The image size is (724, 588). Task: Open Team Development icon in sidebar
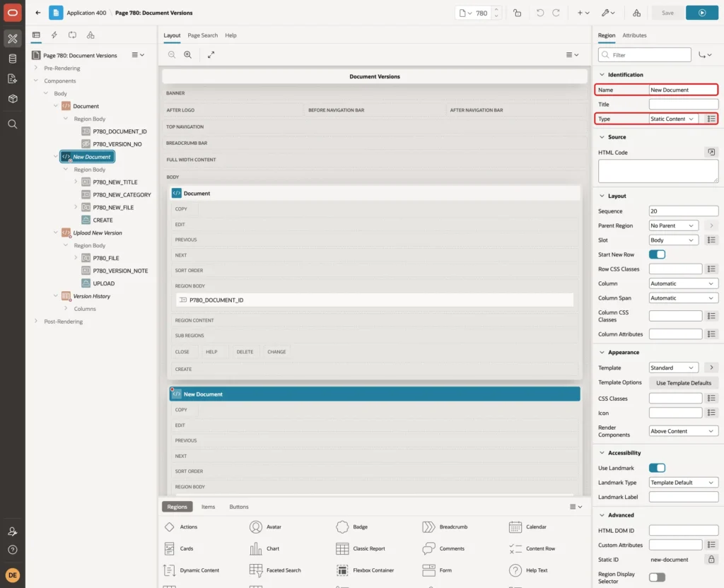coord(13,79)
